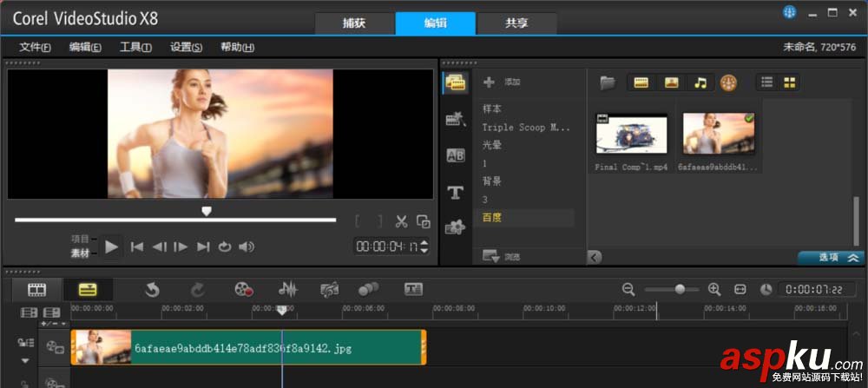Toggle audio files filter in library
This screenshot has height=388, width=868.
pyautogui.click(x=700, y=83)
